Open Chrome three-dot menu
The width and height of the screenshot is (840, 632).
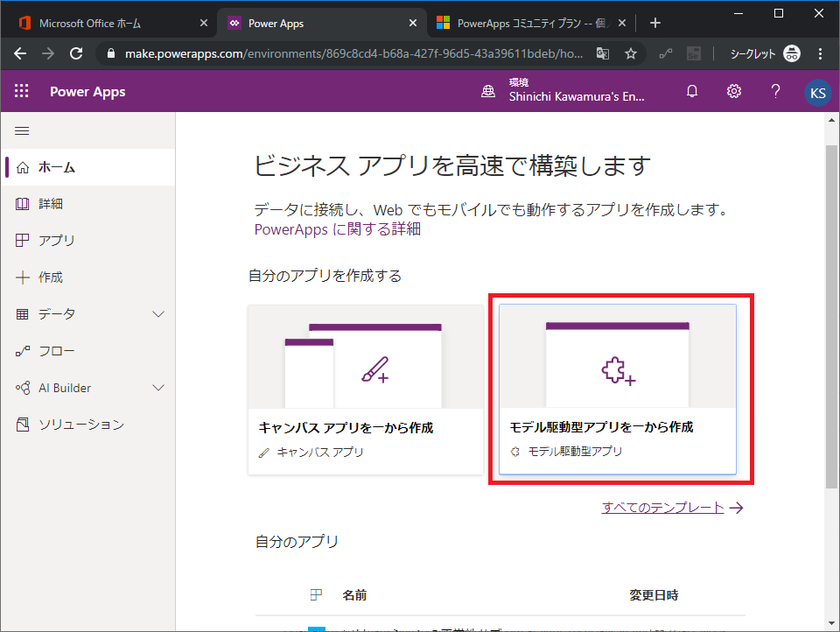point(820,53)
